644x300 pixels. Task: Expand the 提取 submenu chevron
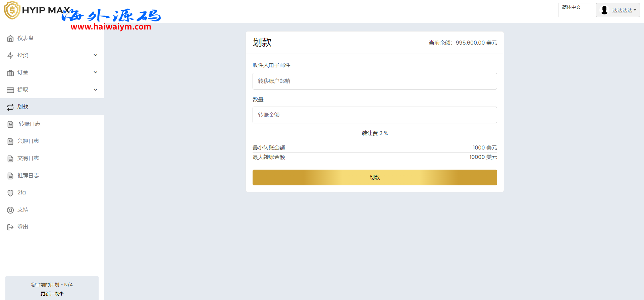pyautogui.click(x=96, y=90)
